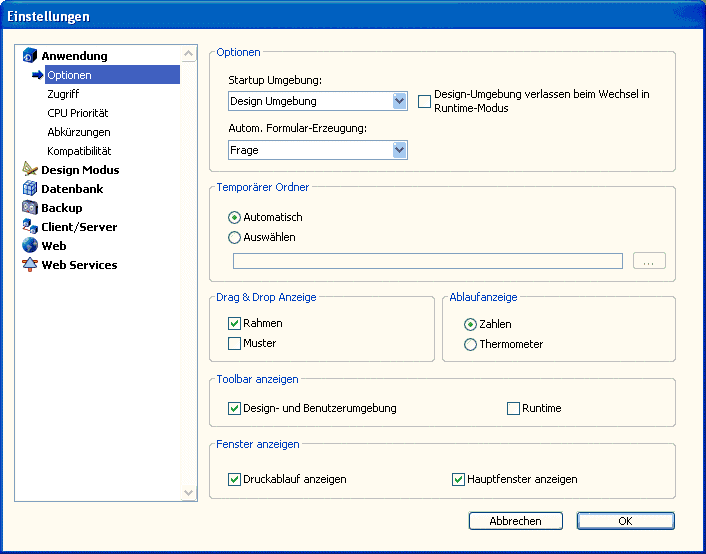This screenshot has height=554, width=706.
Task: Click the Backup category icon
Action: click(x=30, y=208)
